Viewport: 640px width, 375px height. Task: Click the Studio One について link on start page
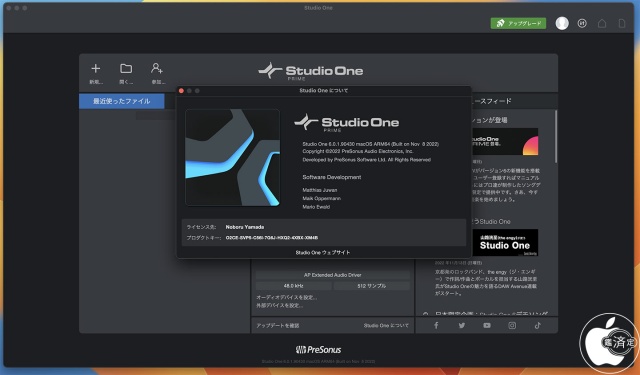click(x=386, y=326)
